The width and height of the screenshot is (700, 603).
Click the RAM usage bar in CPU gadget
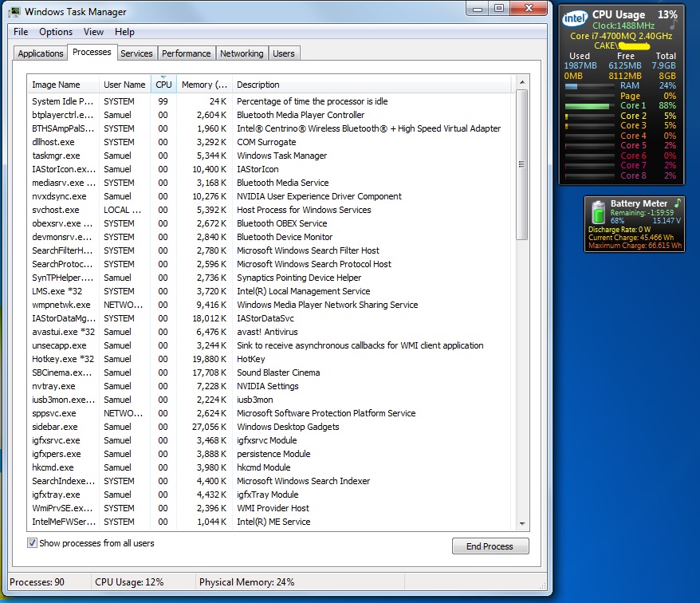click(589, 86)
